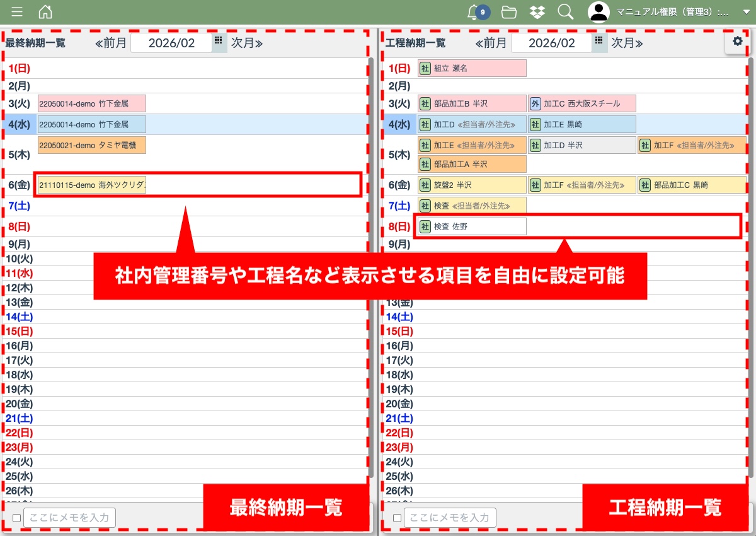Tick the memo checkbox in 工程納期一覧 panel
This screenshot has width=756, height=536.
click(x=397, y=518)
